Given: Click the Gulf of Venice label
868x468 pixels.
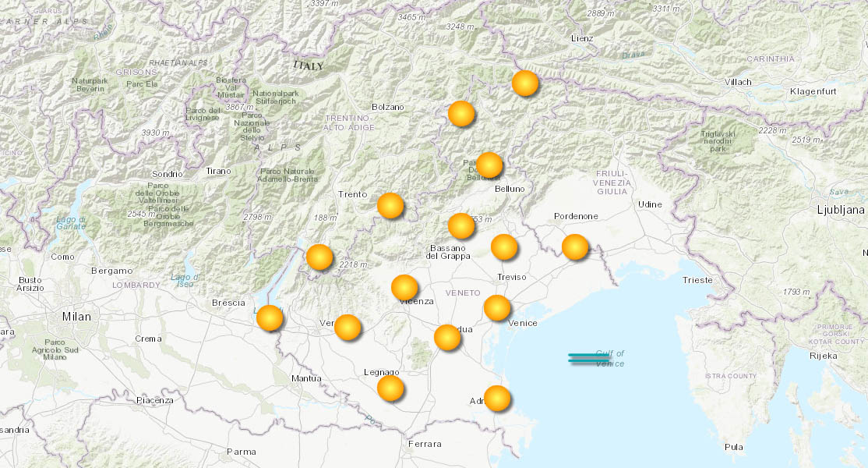Looking at the screenshot, I should (610, 360).
